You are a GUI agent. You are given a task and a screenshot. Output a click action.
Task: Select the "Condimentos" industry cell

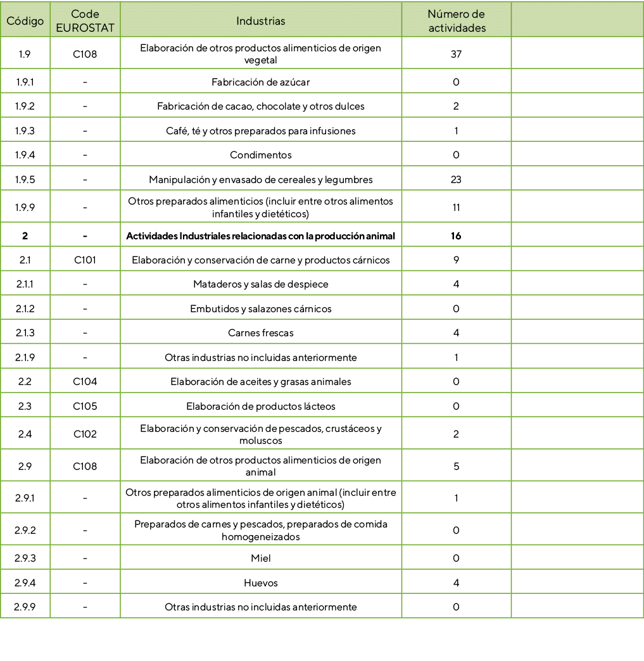[x=260, y=155]
